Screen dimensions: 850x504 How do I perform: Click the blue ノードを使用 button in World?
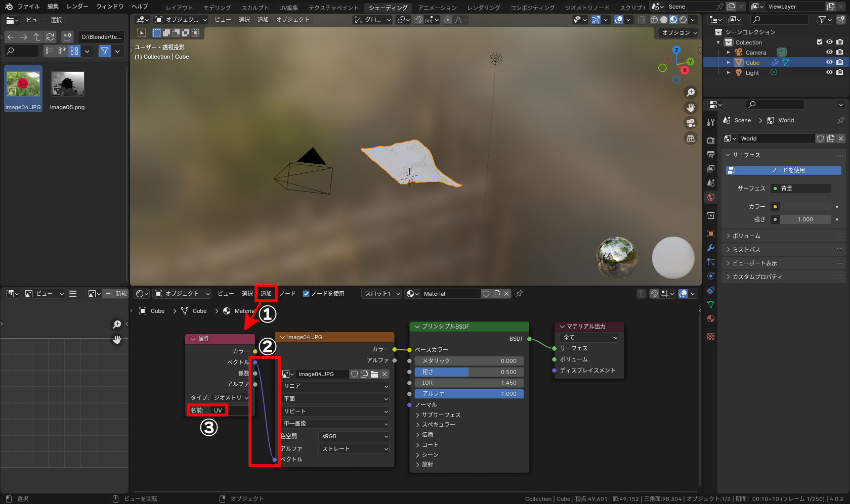pos(784,170)
